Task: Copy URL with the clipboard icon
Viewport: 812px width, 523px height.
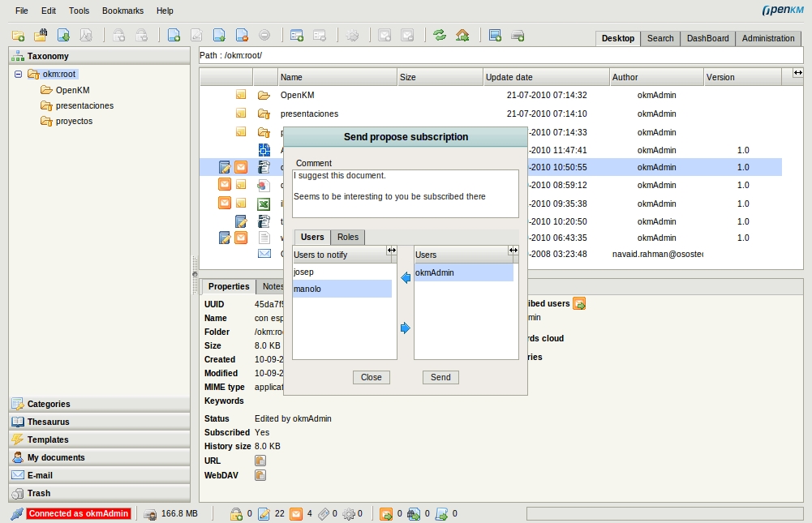Action: point(260,461)
